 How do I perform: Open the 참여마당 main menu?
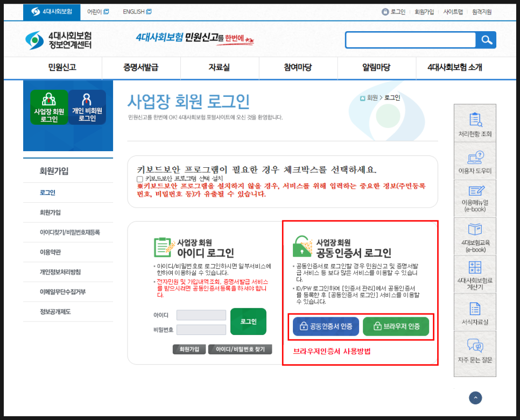(298, 68)
